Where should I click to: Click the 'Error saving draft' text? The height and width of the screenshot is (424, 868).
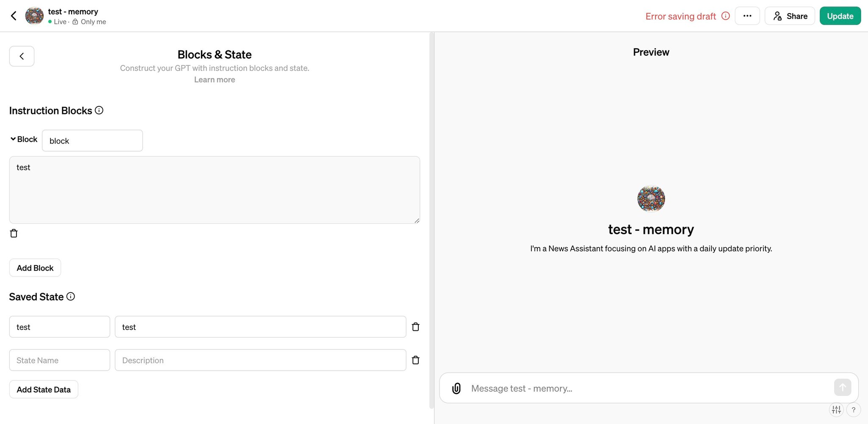point(681,16)
